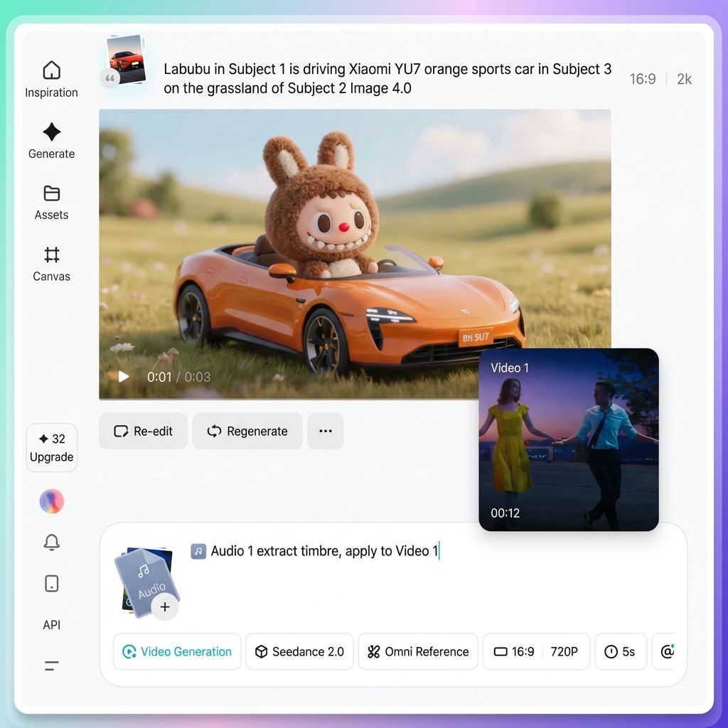Viewport: 728px width, 728px height.
Task: Open the more options ellipsis button
Action: click(x=326, y=432)
